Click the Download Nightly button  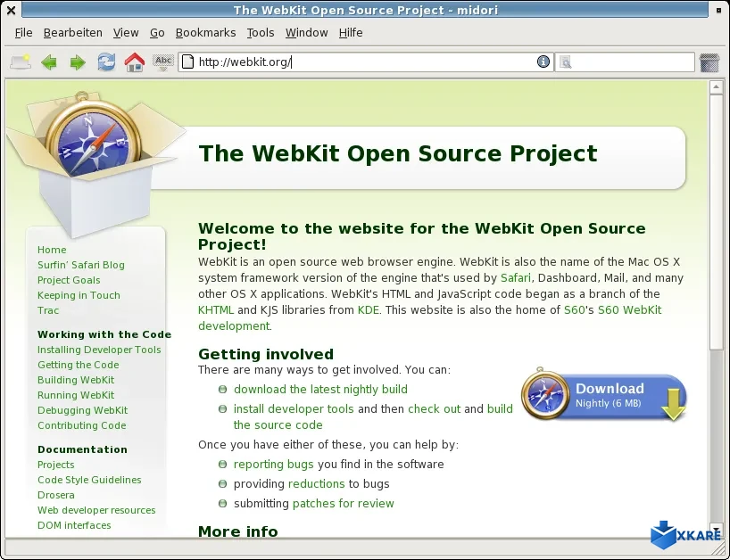pos(604,394)
